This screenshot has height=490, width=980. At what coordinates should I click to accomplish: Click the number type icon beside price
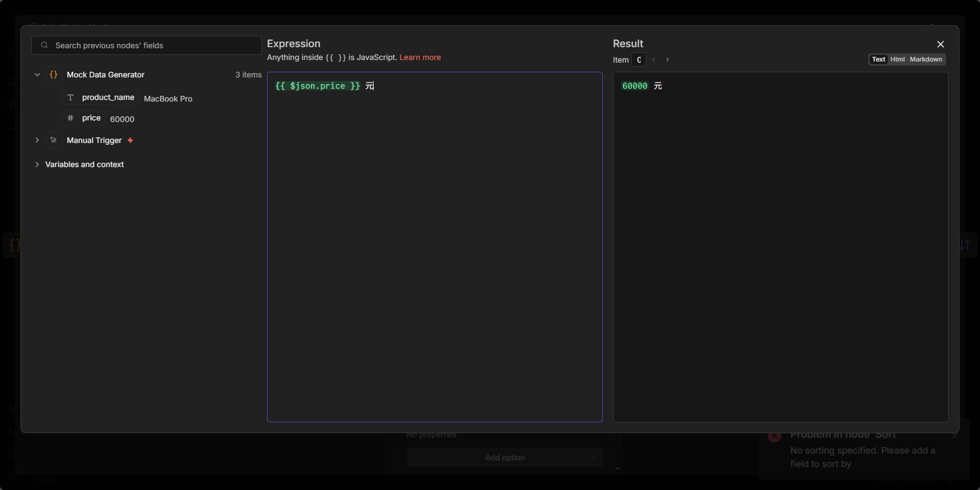click(71, 118)
